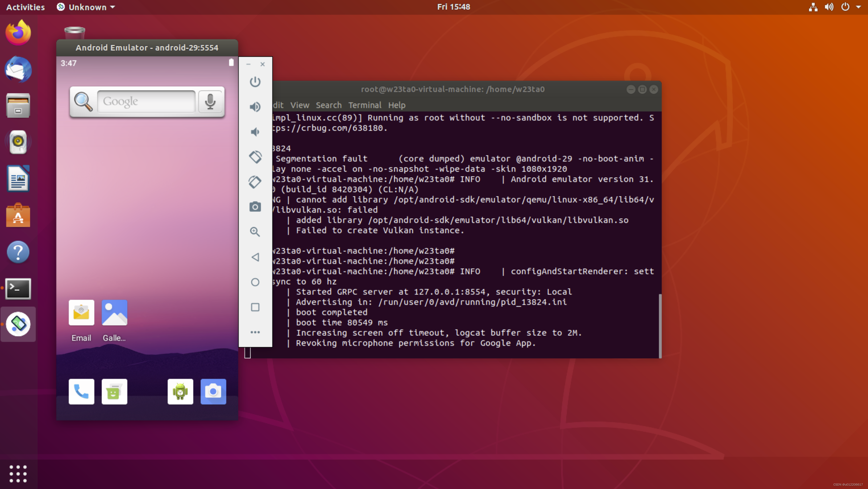This screenshot has width=868, height=489.
Task: Open the system power menu arrow
Action: coord(858,7)
